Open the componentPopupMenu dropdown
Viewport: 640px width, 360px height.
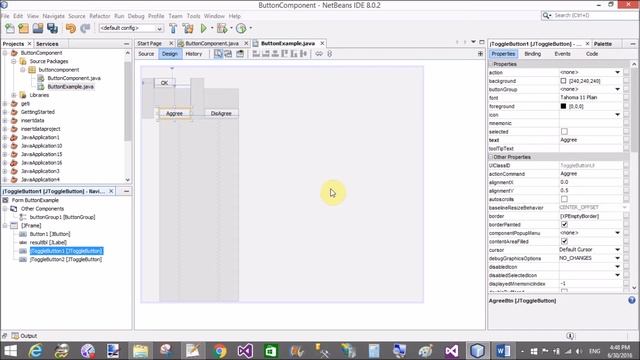click(x=618, y=233)
